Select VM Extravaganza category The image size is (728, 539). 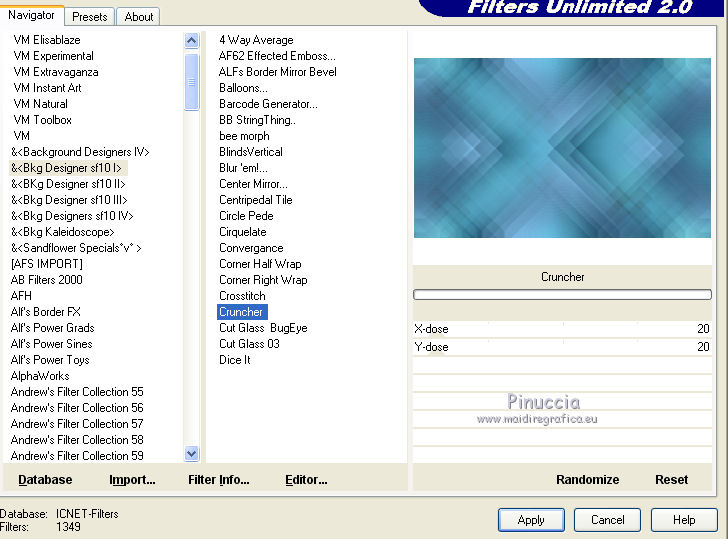(56, 72)
